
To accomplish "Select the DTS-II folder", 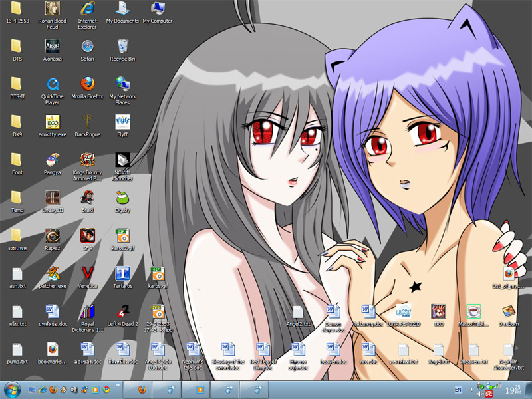I will (17, 88).
